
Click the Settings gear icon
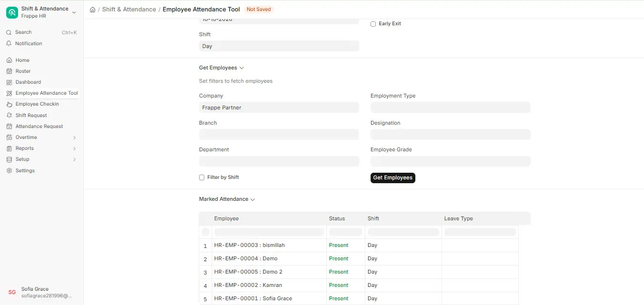9,170
